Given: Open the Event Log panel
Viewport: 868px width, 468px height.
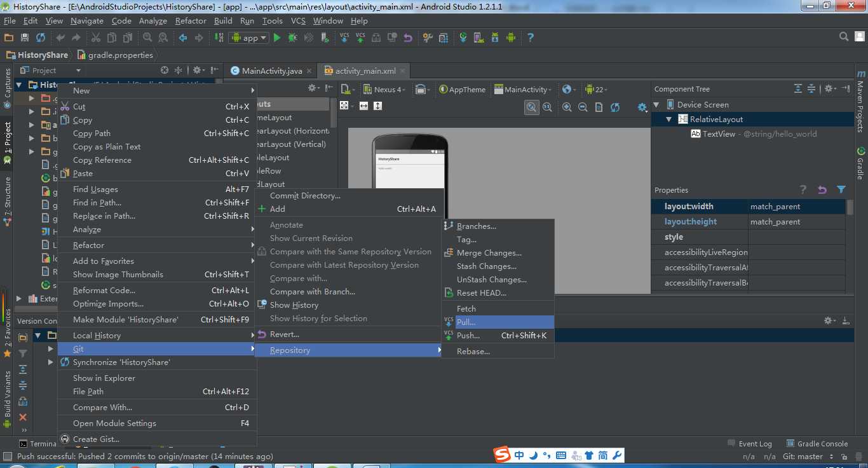Looking at the screenshot, I should click(x=749, y=444).
